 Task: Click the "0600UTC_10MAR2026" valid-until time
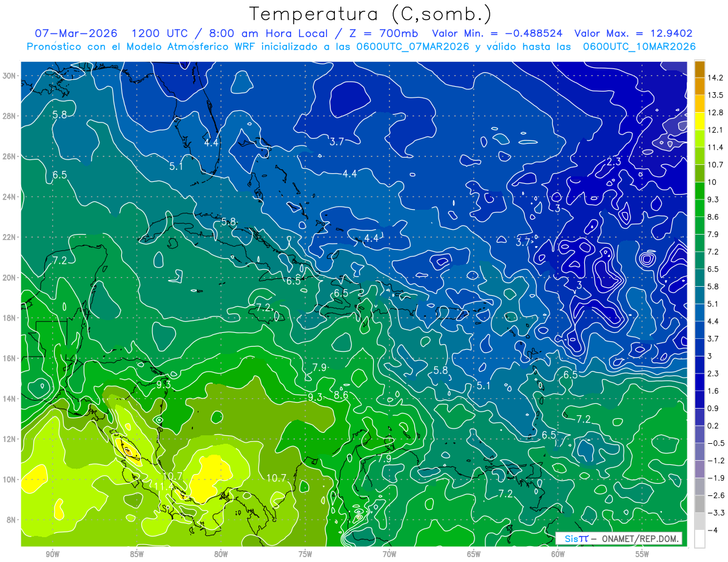pyautogui.click(x=639, y=47)
